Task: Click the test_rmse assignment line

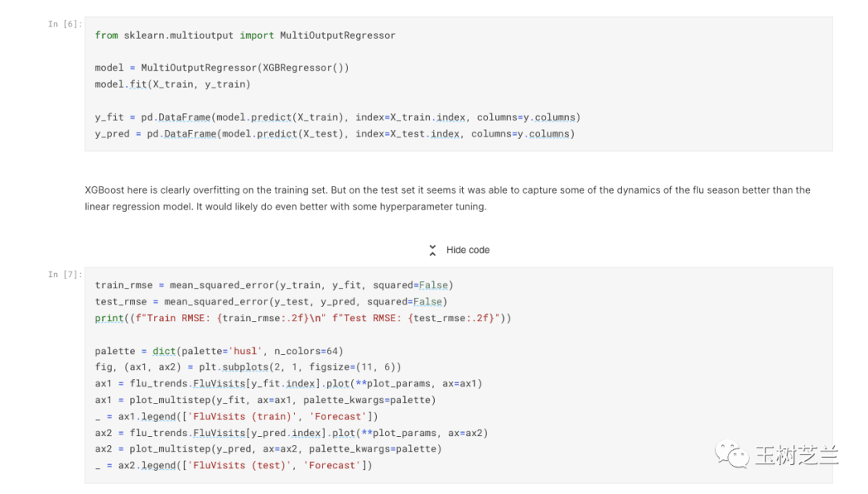Action: (271, 302)
